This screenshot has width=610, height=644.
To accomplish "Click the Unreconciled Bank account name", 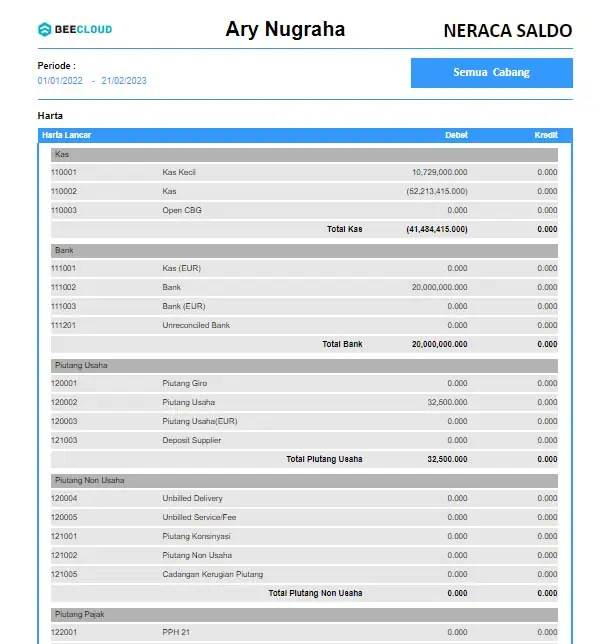I will tap(196, 325).
